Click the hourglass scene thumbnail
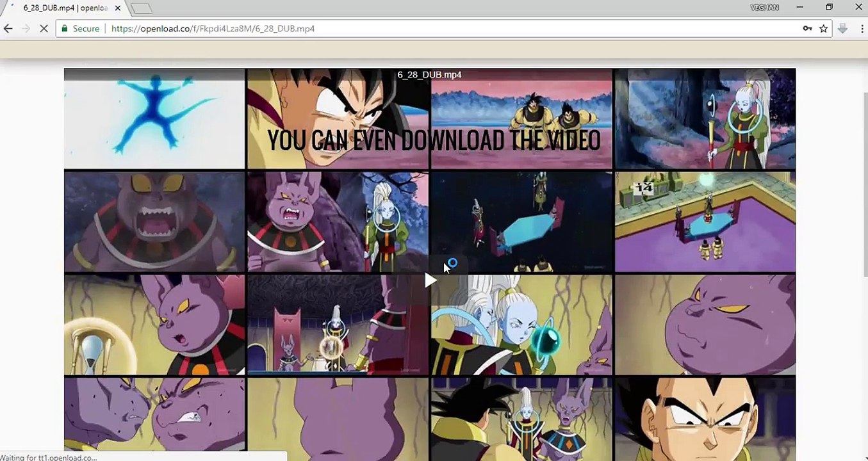 (154, 325)
